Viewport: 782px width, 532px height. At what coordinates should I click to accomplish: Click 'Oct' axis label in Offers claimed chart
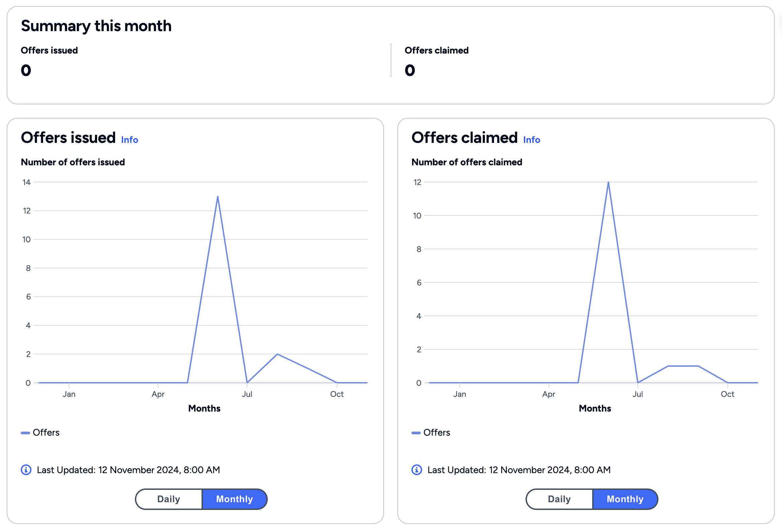[727, 394]
